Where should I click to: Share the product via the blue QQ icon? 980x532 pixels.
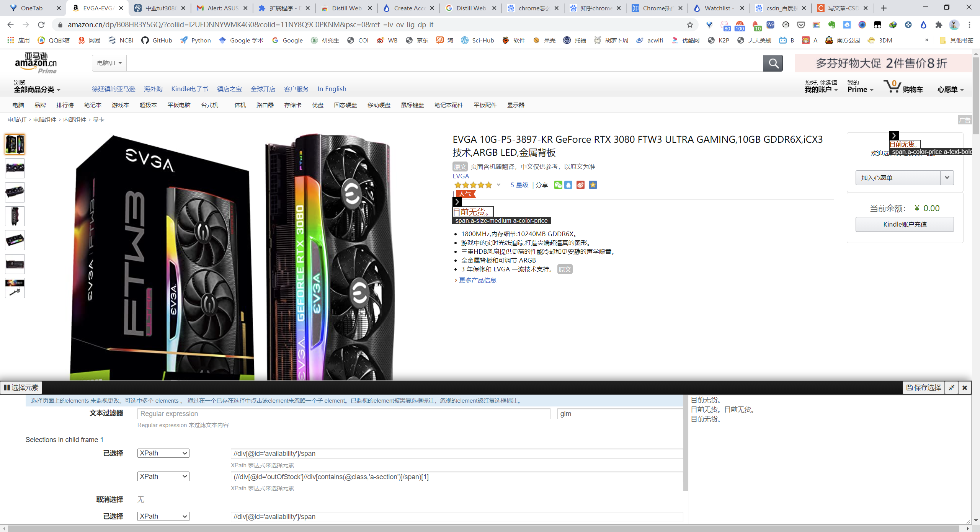point(568,185)
